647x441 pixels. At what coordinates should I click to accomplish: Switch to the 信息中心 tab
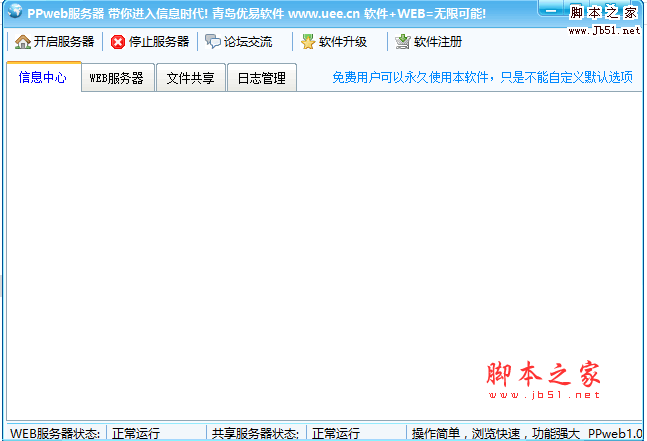coord(44,77)
